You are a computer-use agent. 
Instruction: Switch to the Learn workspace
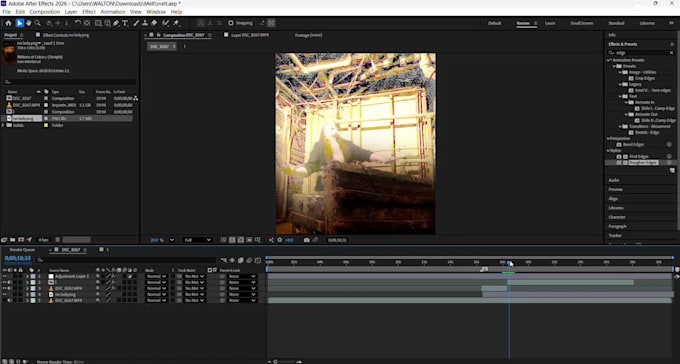550,23
